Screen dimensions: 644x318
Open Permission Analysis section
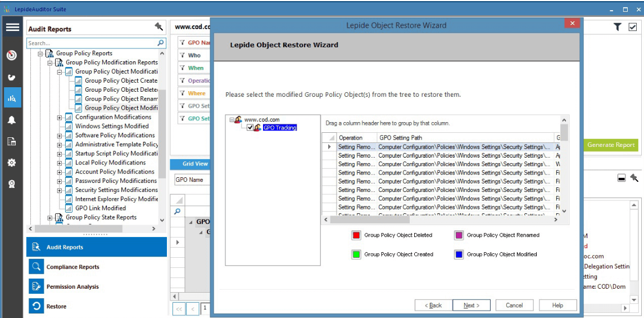pos(97,286)
